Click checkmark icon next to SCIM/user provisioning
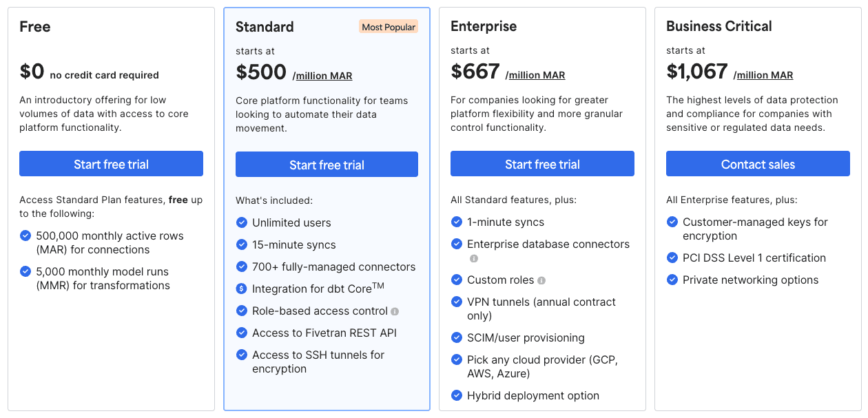 [456, 337]
